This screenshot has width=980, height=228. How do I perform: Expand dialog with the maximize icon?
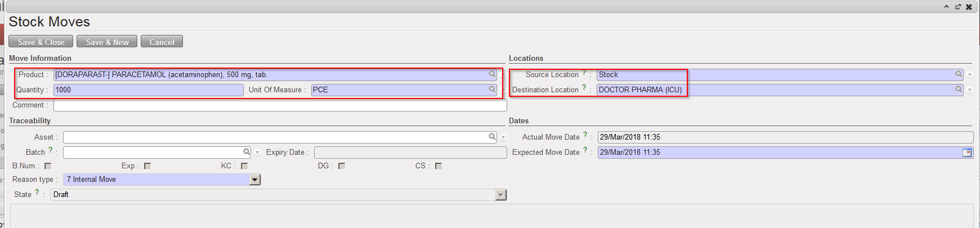click(x=957, y=7)
